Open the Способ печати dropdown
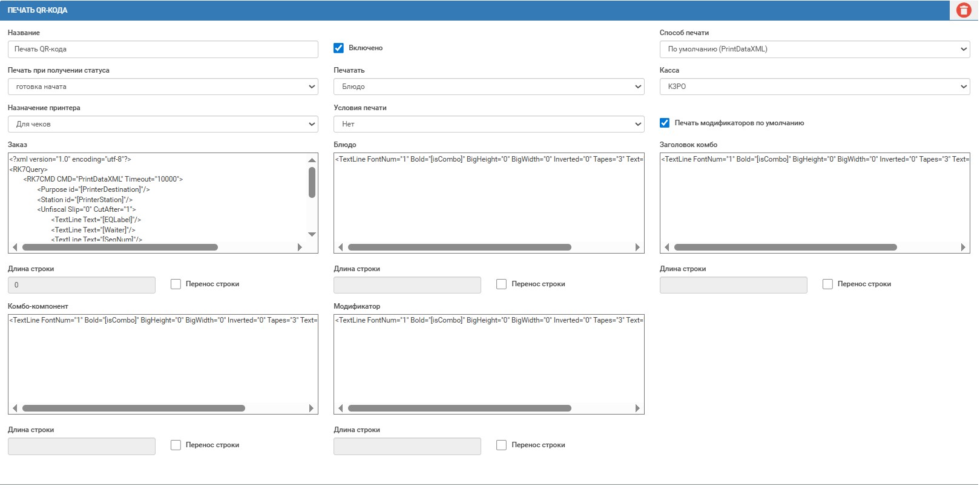Viewport: 980px width, 489px height. click(814, 49)
